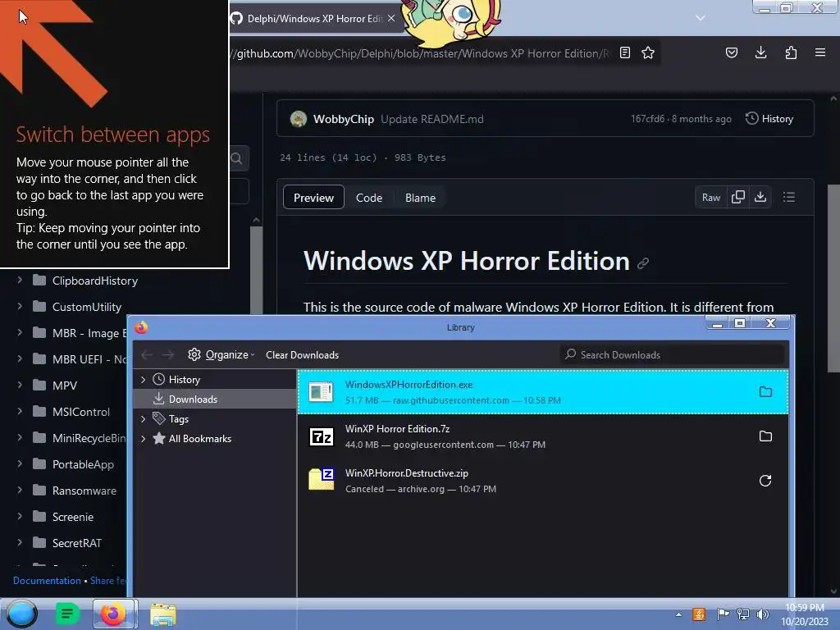Select the SecretRAT folder in file tree
The image size is (840, 630).
76,543
